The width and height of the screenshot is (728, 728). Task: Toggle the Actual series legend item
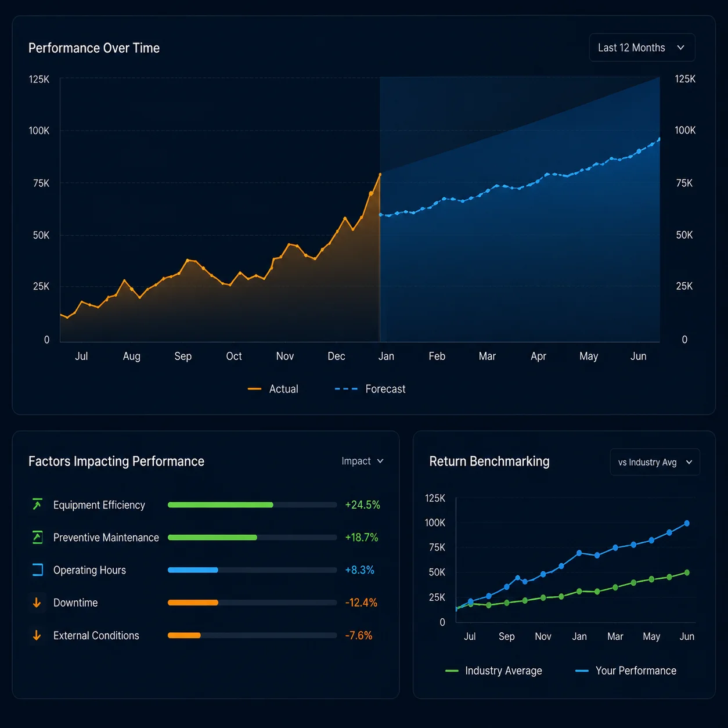point(273,389)
